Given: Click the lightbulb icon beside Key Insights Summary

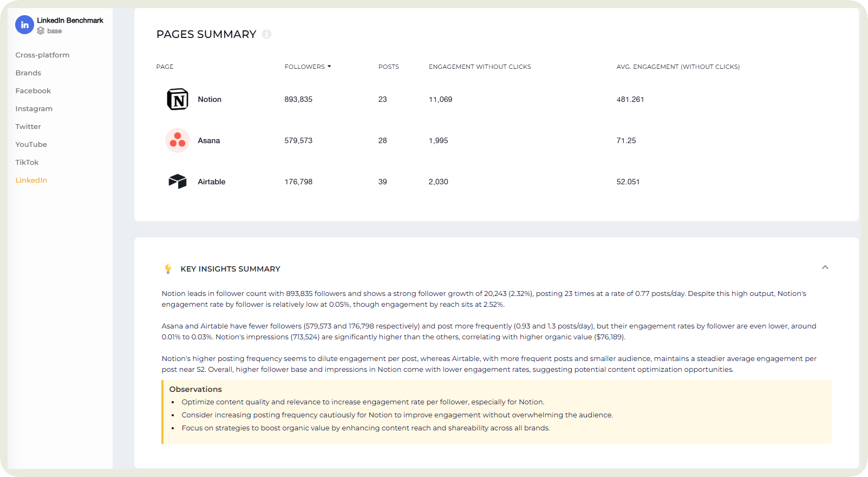Looking at the screenshot, I should (x=168, y=268).
